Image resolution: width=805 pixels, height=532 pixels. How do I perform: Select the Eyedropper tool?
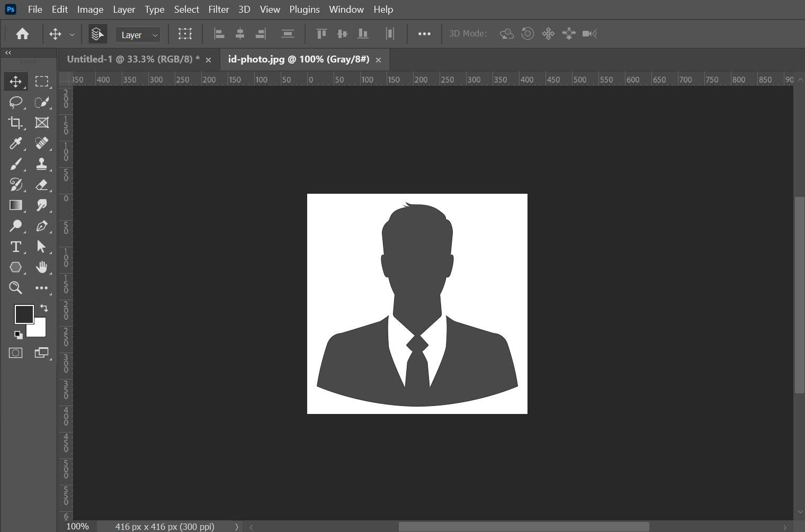coord(15,143)
